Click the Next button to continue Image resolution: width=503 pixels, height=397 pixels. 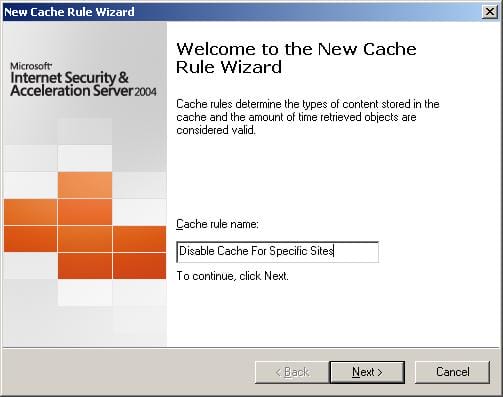click(x=367, y=372)
